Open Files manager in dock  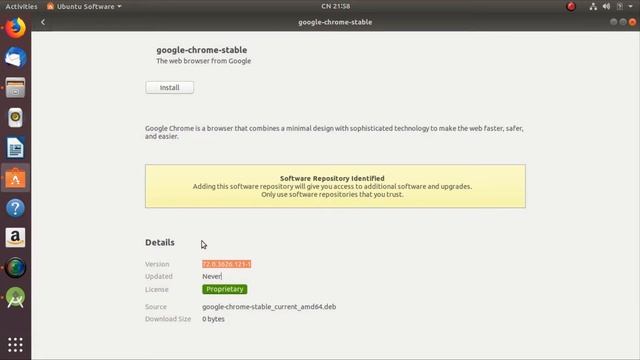click(16, 87)
